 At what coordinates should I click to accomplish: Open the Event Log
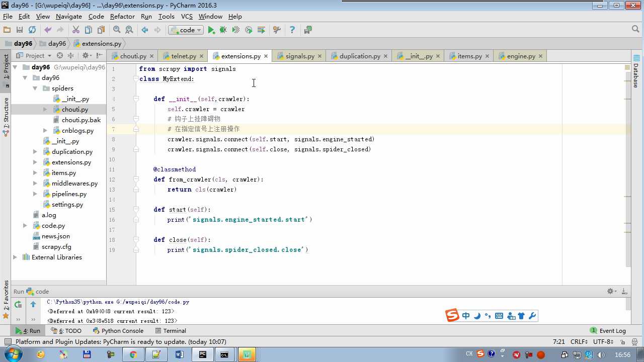[608, 331]
